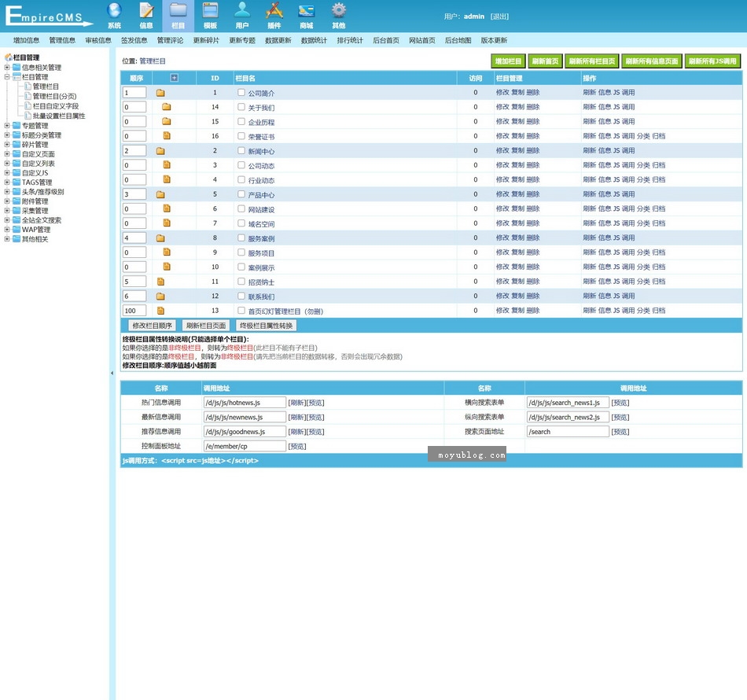Click the green 刷新首页 button
This screenshot has height=700, width=747.
[546, 61]
